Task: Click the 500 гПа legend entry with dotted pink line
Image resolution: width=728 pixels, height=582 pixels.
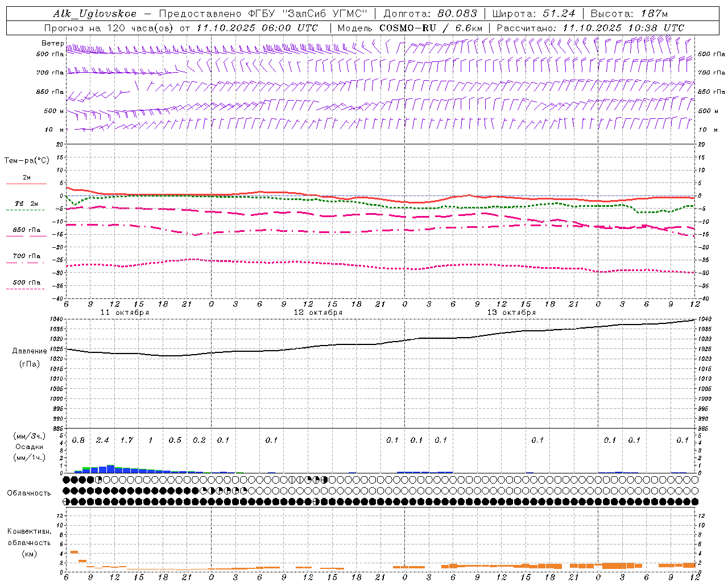Action: [x=27, y=282]
